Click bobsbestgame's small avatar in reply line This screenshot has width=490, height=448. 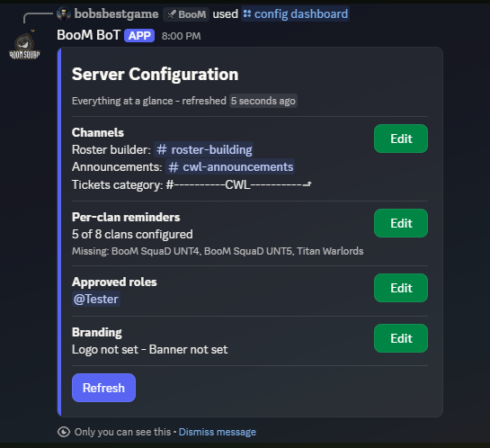pos(64,14)
